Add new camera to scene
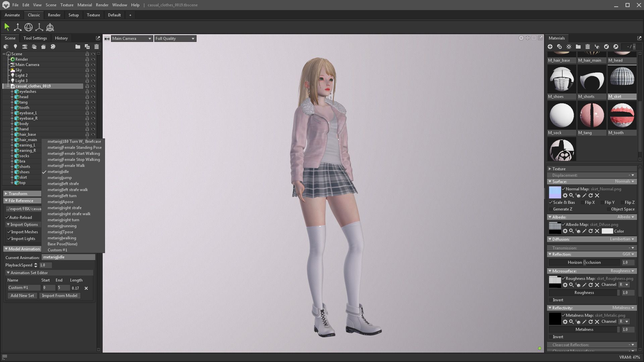The width and height of the screenshot is (644, 362). tap(24, 47)
